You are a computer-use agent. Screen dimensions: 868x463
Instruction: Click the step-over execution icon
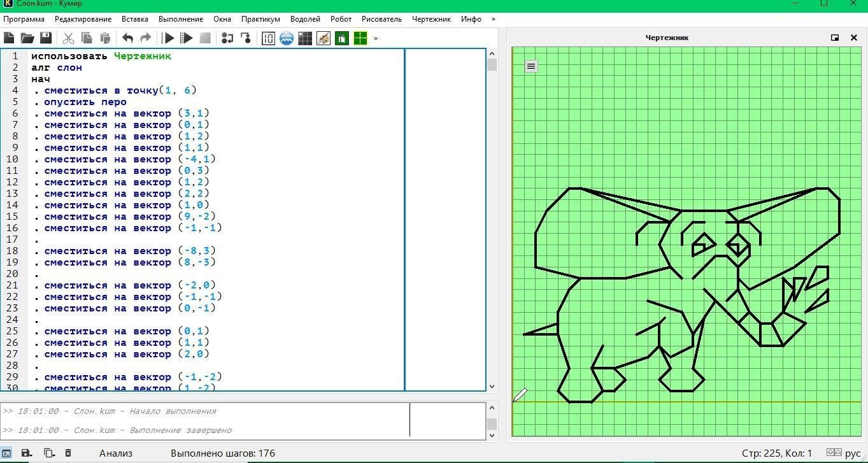click(x=227, y=38)
